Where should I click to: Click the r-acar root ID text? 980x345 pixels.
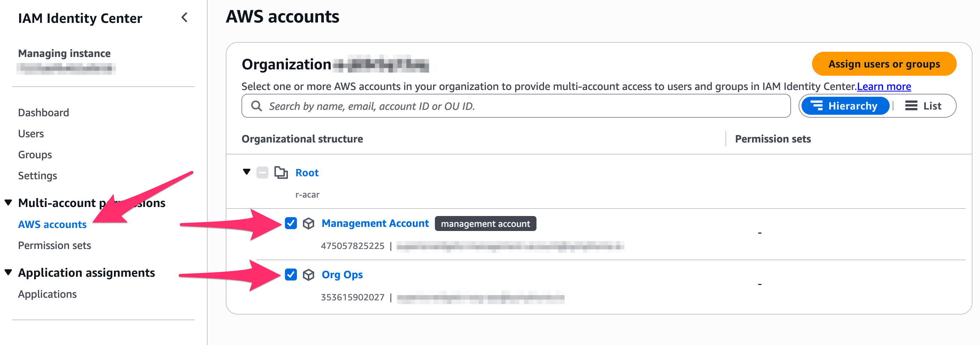click(307, 194)
